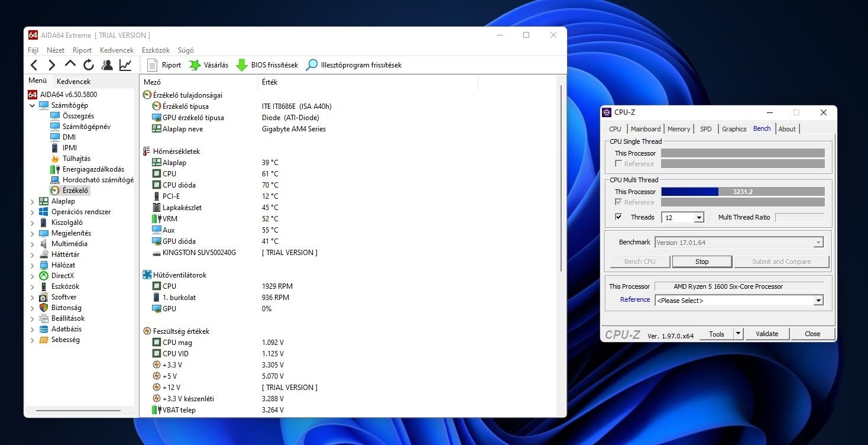Image resolution: width=868 pixels, height=445 pixels.
Task: Click the Biztonság shield icon
Action: [x=43, y=308]
